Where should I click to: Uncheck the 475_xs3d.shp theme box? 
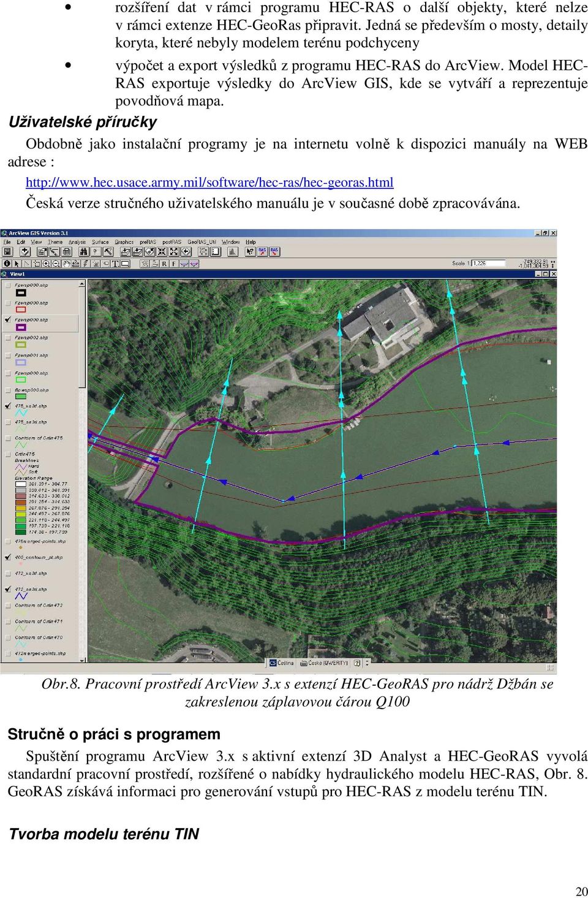7,406
